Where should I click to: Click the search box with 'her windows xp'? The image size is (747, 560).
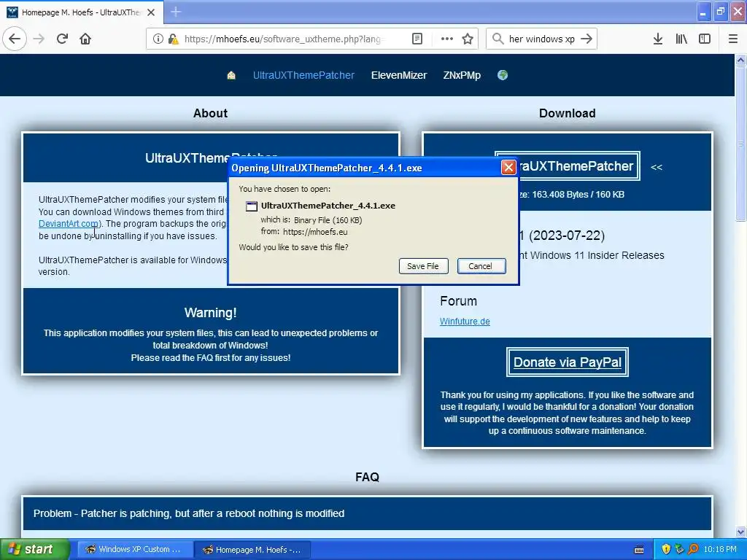pos(542,39)
